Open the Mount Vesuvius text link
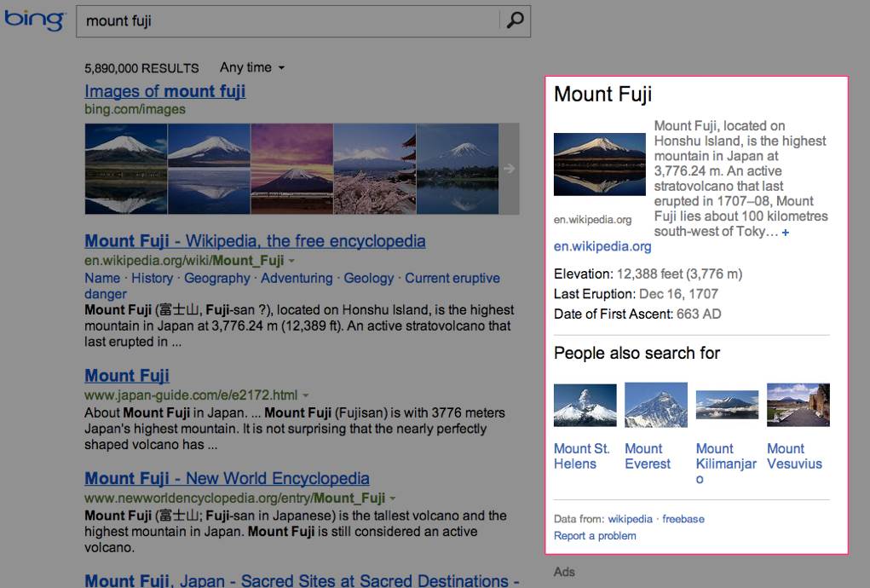This screenshot has width=870, height=588. click(794, 456)
